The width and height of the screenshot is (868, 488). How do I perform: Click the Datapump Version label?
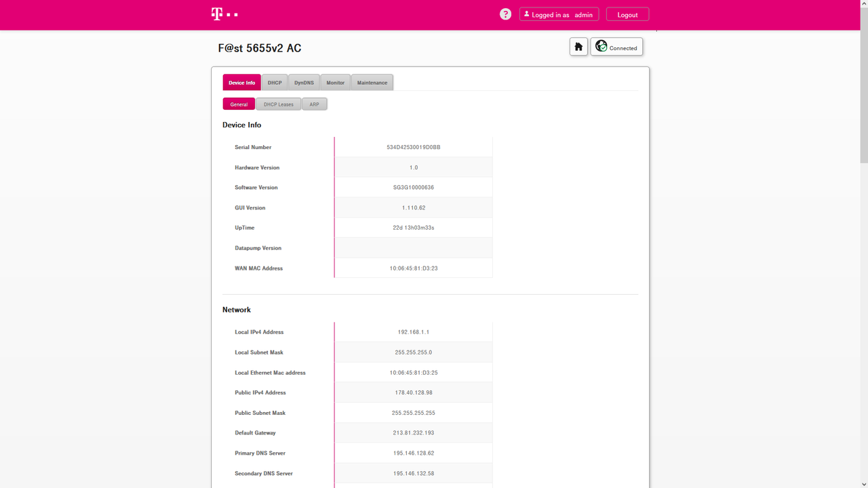(258, 248)
